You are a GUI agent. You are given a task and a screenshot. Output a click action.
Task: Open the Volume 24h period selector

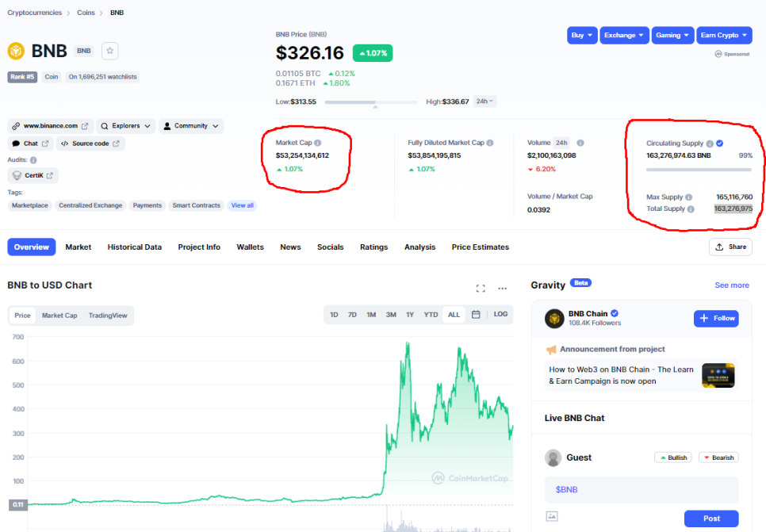pos(561,143)
